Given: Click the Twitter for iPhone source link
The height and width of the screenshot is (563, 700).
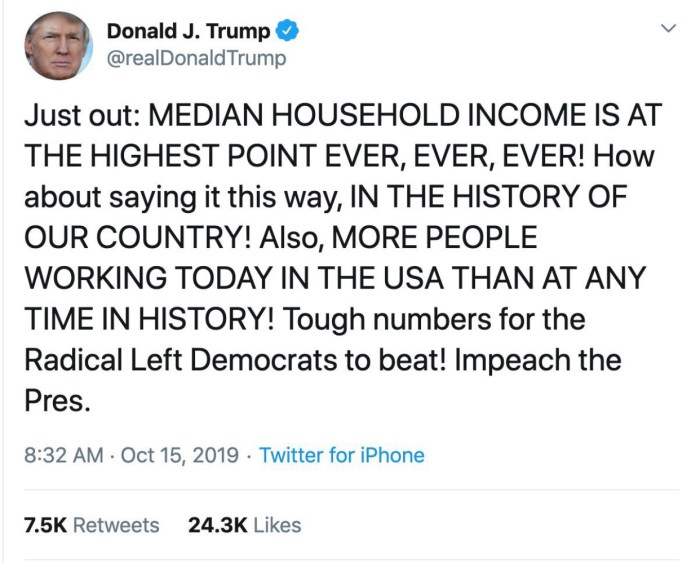Looking at the screenshot, I should (x=342, y=455).
